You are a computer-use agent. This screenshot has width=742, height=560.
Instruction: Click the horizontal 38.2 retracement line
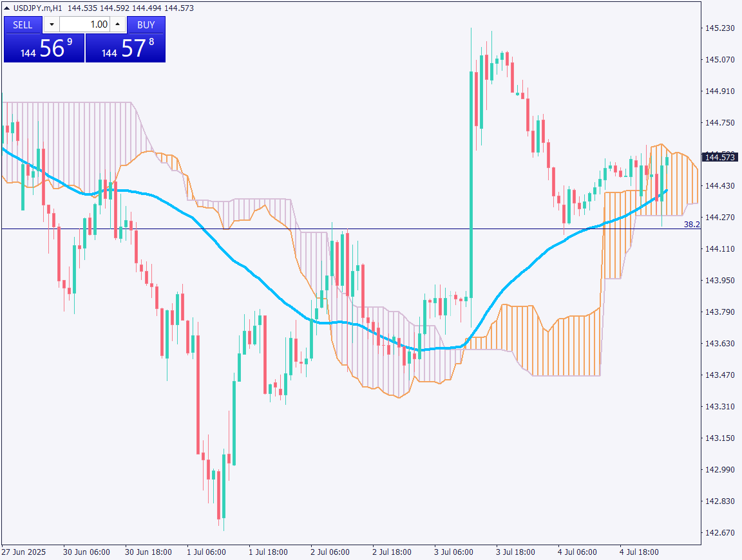tap(386, 229)
